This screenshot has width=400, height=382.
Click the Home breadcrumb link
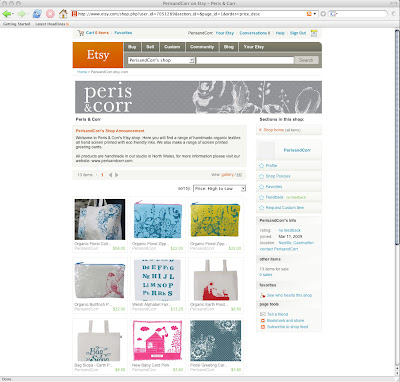pos(82,72)
